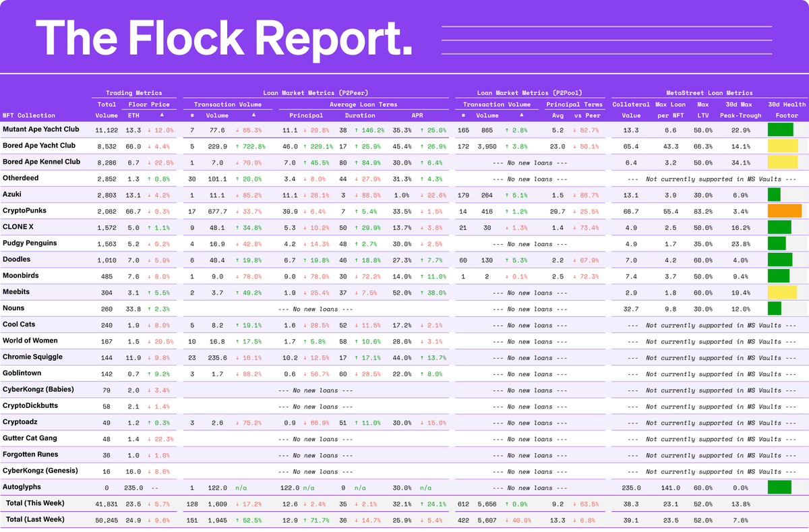Select the "Forgotten Runes" row name
The image size is (809, 532).
click(x=30, y=454)
